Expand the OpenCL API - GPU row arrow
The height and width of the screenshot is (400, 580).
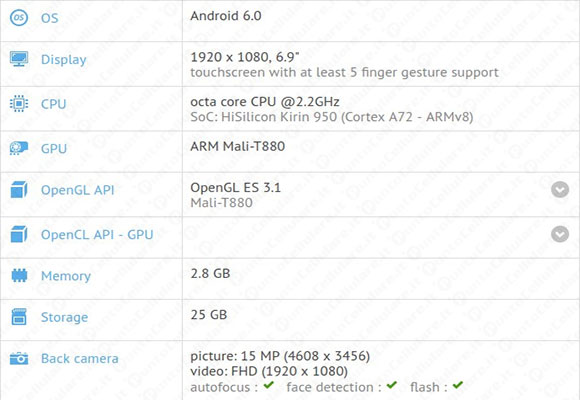560,234
